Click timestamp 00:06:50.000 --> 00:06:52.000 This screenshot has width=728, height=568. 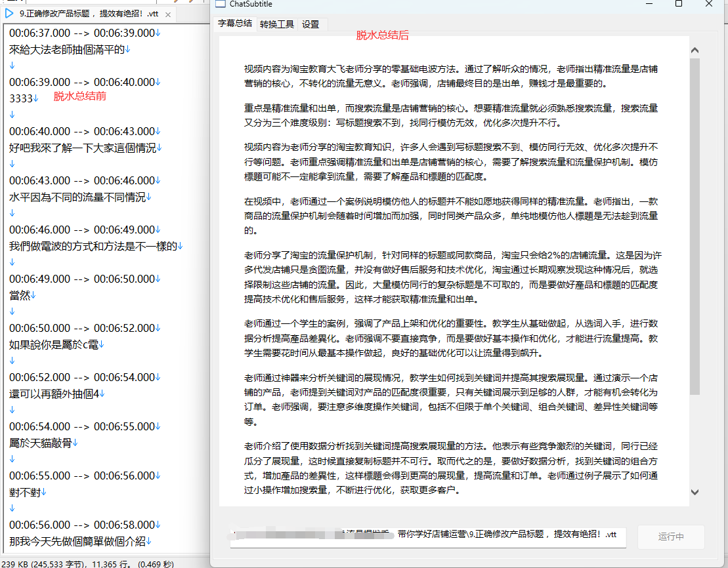tap(81, 328)
